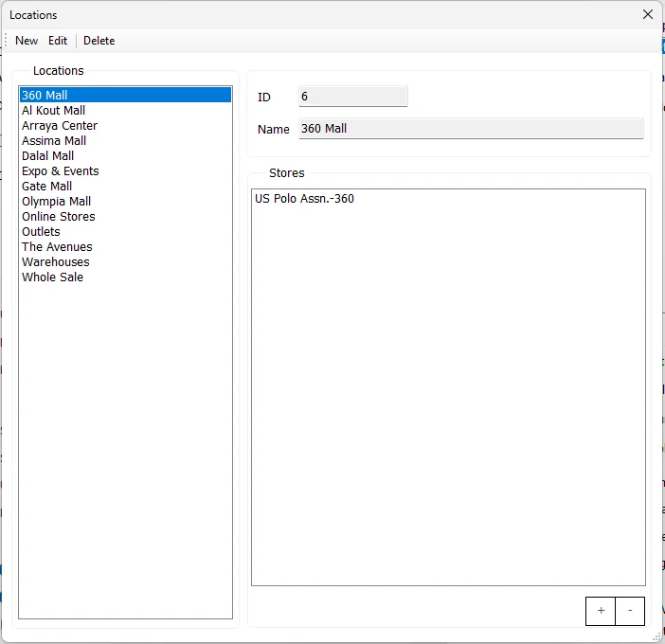Click the Name field with 360 Mall
665x644 pixels.
coord(471,129)
